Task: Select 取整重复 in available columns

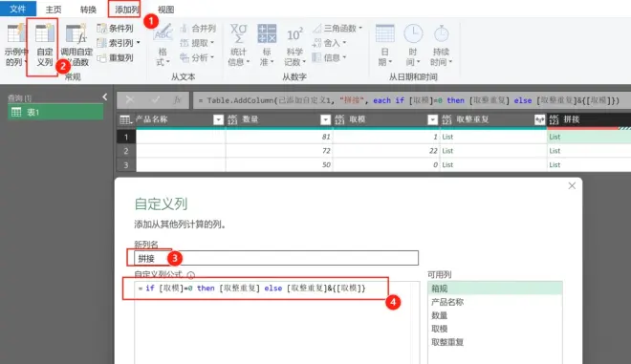Action: pyautogui.click(x=495, y=342)
